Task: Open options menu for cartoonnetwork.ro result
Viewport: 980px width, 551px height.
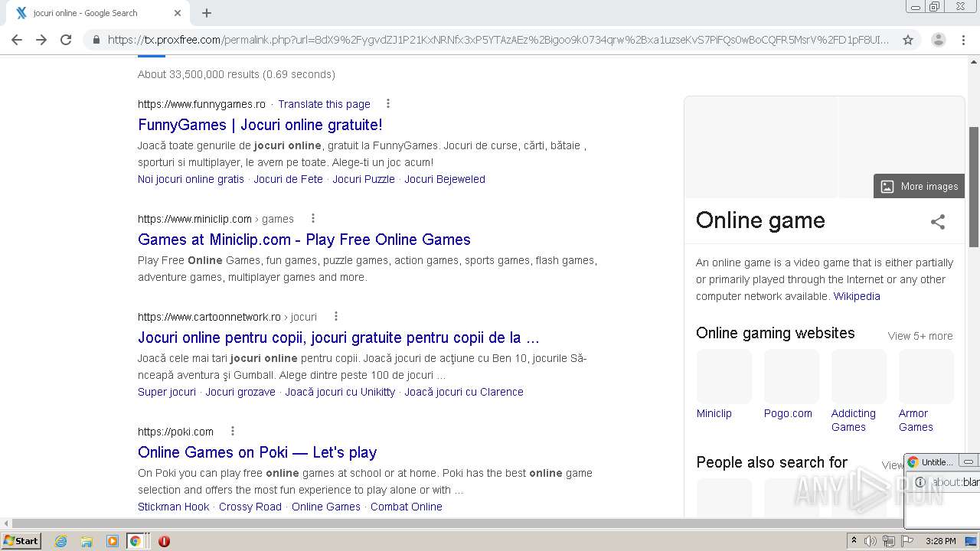Action: [x=335, y=316]
